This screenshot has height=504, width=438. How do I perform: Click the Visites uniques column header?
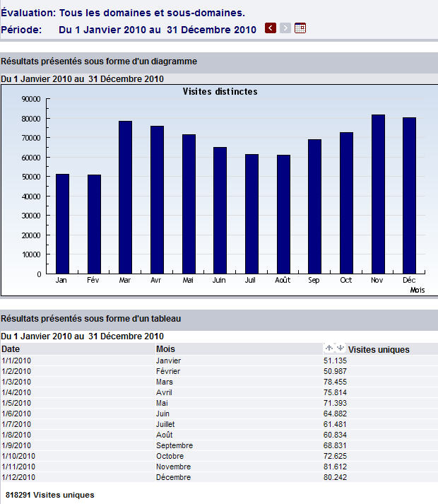tap(379, 349)
